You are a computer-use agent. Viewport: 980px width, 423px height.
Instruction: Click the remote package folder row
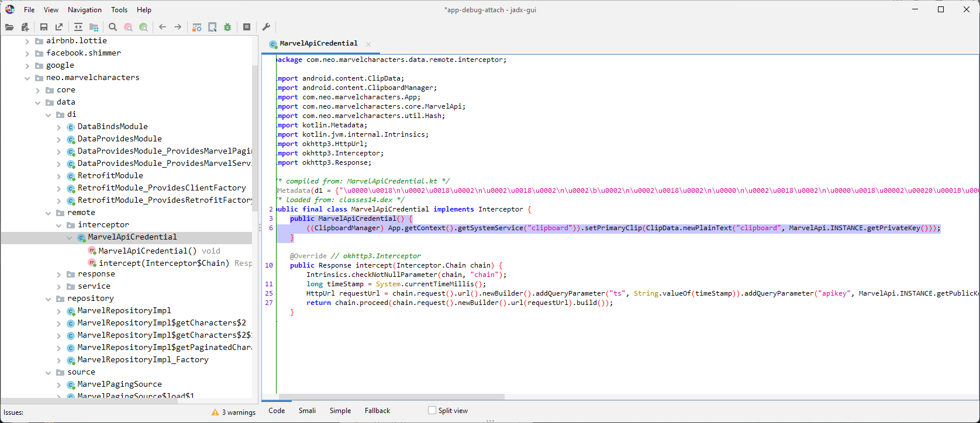point(81,213)
